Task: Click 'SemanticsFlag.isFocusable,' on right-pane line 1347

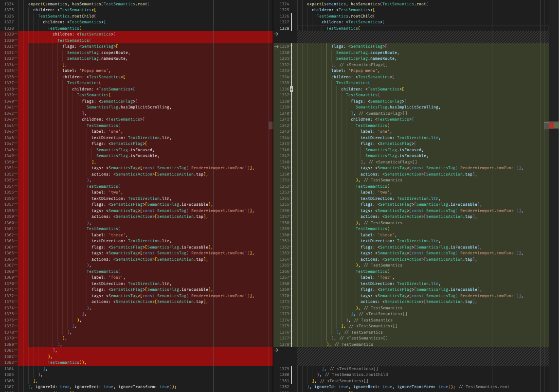Action: click(397, 156)
